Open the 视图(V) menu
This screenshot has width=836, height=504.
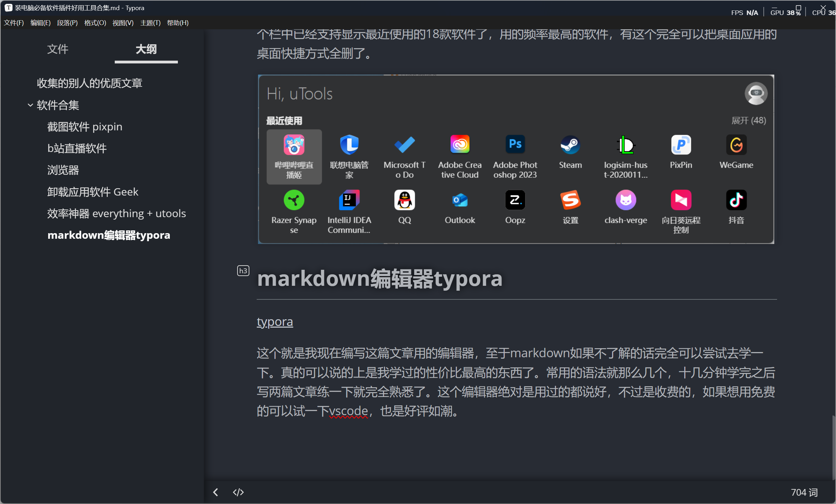(x=123, y=23)
